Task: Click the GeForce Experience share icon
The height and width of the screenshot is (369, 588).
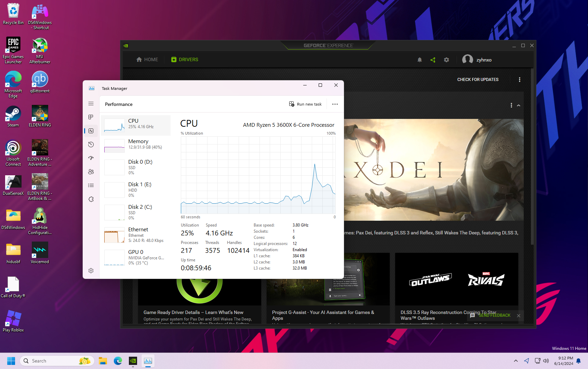Action: (x=433, y=60)
